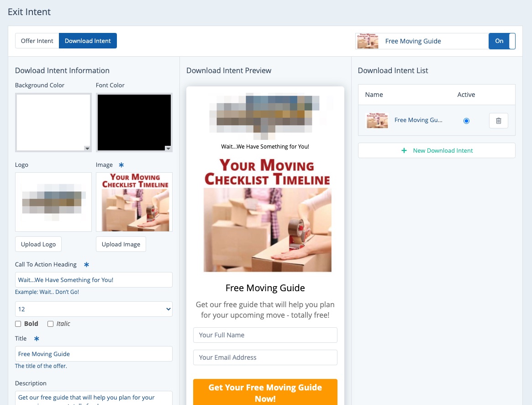Click the plus icon for New Download Intent
The image size is (532, 405).
tap(404, 150)
